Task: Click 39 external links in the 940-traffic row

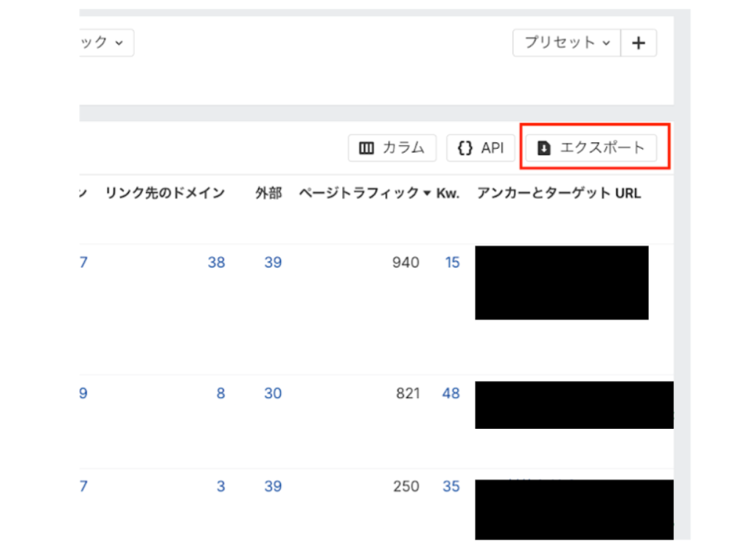Action: (273, 262)
